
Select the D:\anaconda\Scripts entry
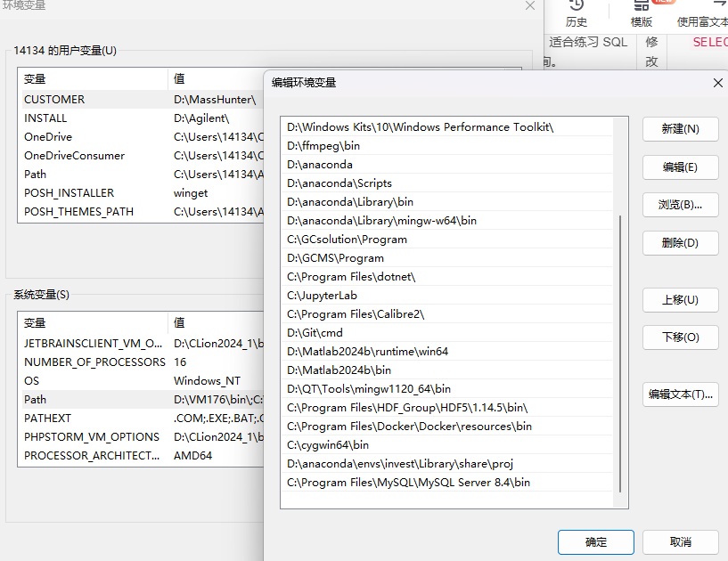[x=447, y=183]
